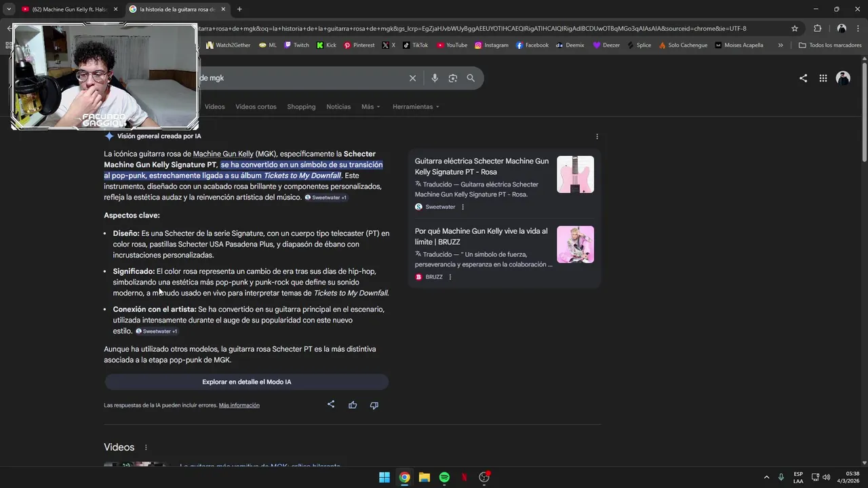Click Explorar en detalle el Modo IA button

pos(246,382)
